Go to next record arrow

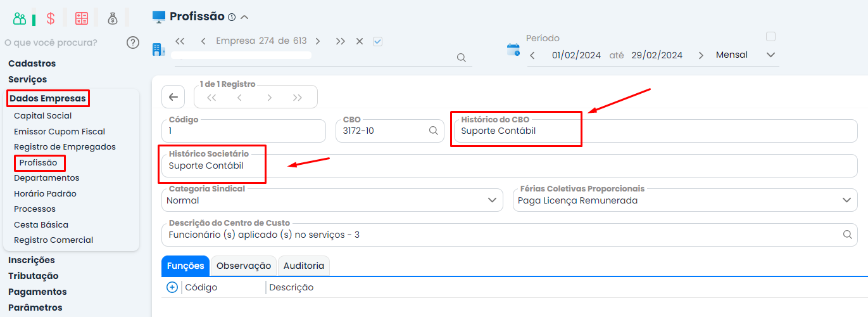270,98
